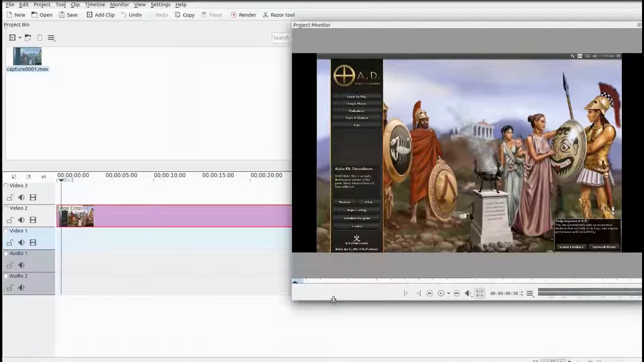
Task: Rewind in the Project Monitor
Action: (x=430, y=294)
